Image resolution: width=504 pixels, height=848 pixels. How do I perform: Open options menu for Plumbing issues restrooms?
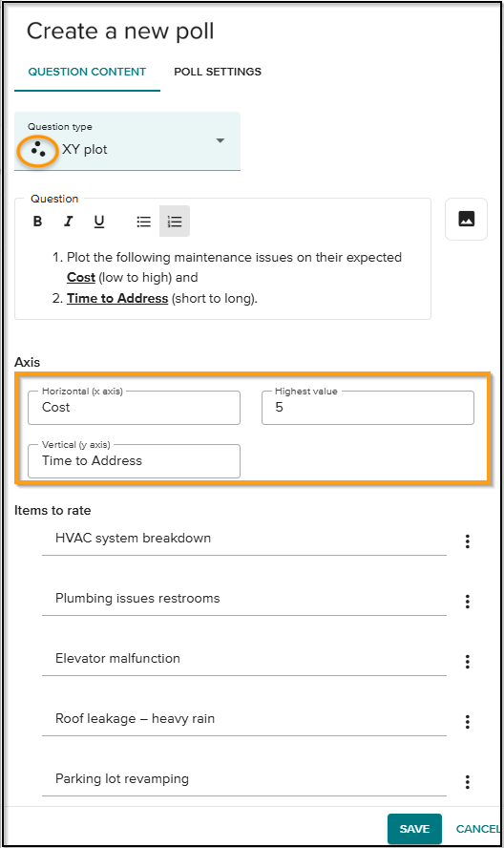click(467, 602)
